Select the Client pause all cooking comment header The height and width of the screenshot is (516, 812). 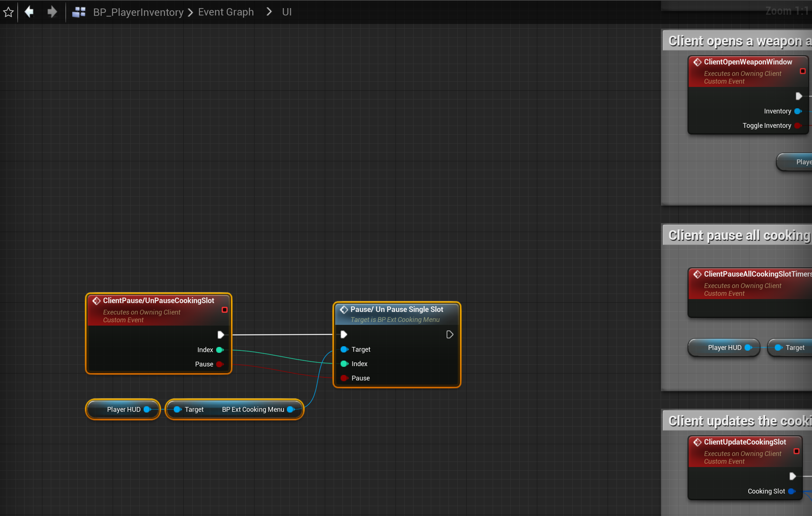click(738, 235)
